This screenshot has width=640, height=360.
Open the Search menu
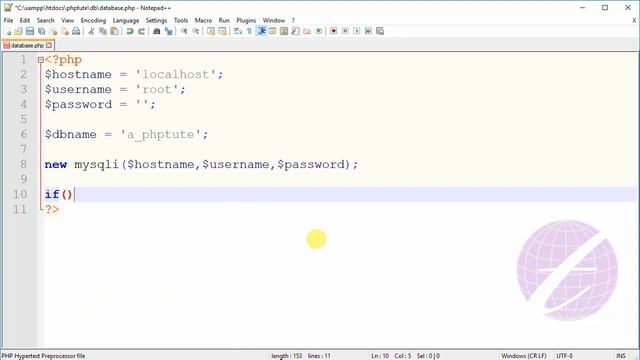point(45,20)
